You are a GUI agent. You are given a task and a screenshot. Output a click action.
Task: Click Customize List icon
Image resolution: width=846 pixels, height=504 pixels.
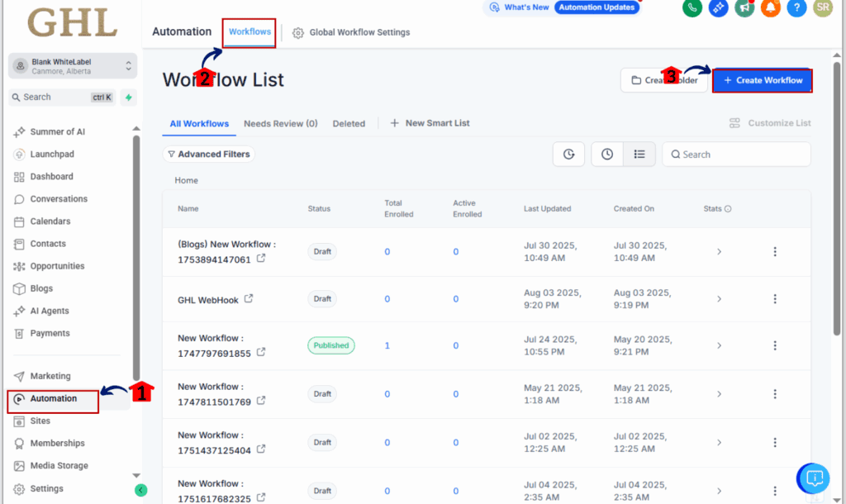tap(734, 123)
